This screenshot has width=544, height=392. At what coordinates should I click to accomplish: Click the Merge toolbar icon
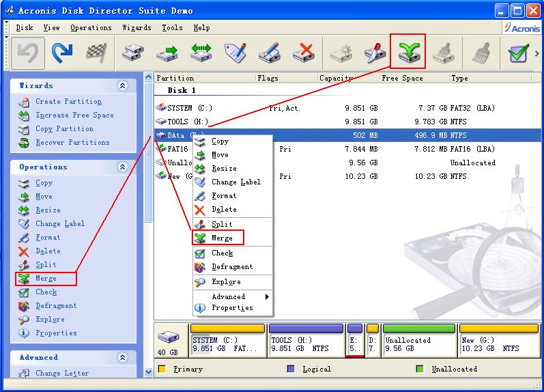[x=409, y=53]
